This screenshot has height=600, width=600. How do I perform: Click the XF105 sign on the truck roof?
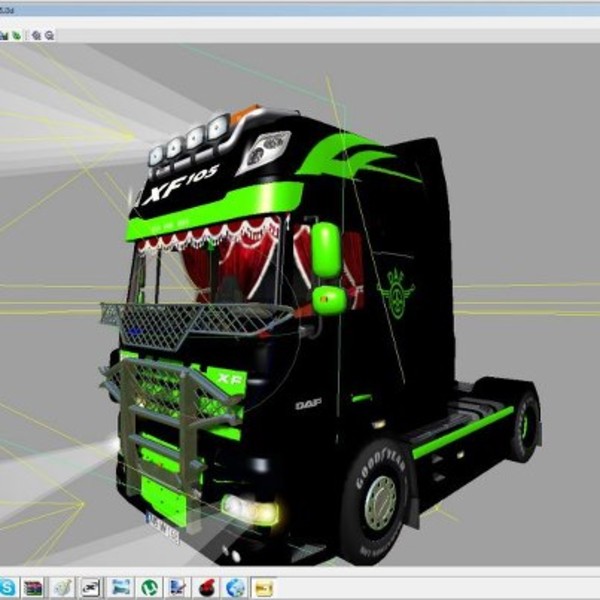(181, 184)
